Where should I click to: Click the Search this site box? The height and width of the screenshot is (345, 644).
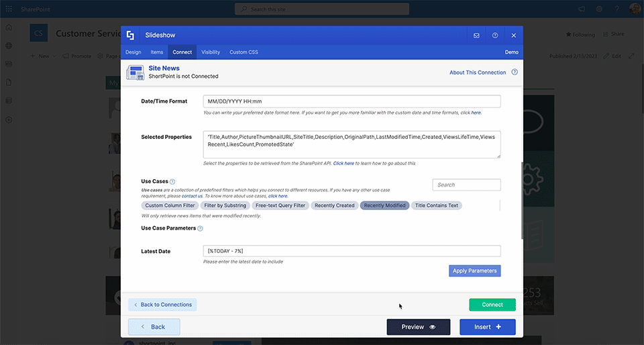(322, 9)
